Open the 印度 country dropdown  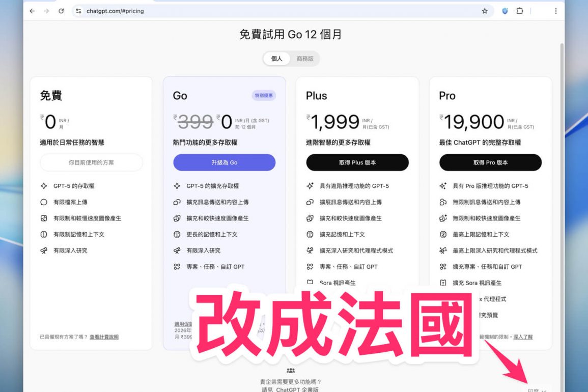pos(537,390)
